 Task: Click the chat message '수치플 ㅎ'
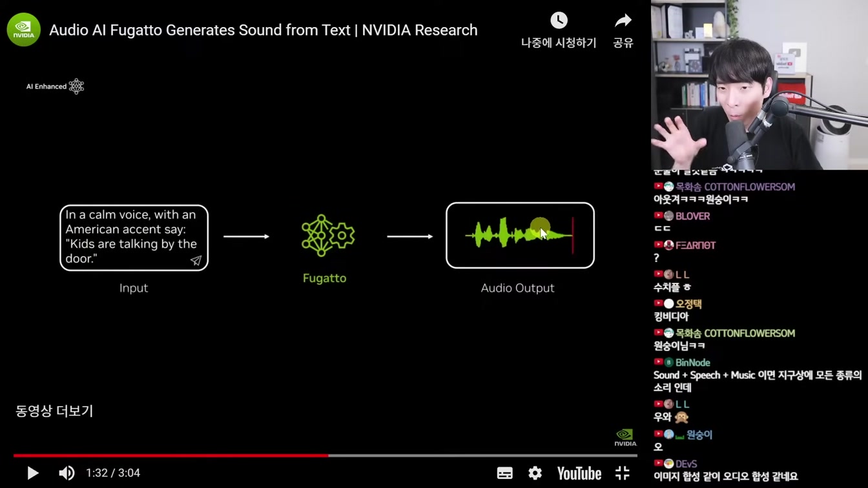pyautogui.click(x=672, y=287)
